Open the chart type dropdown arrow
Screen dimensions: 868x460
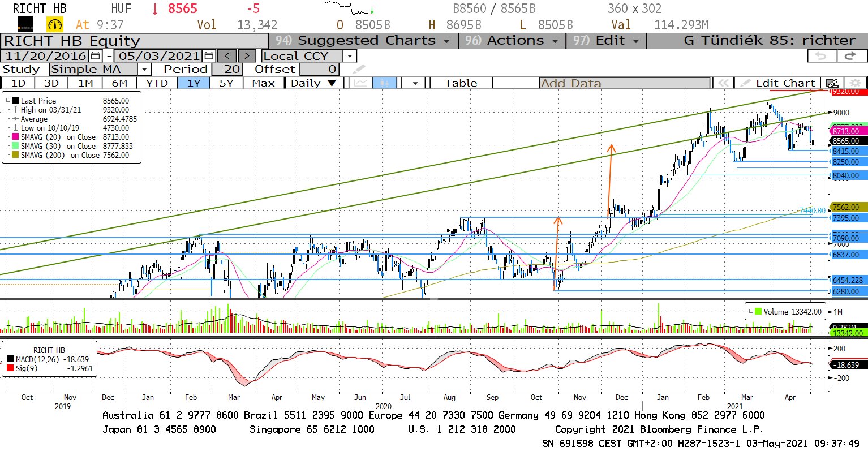[416, 83]
